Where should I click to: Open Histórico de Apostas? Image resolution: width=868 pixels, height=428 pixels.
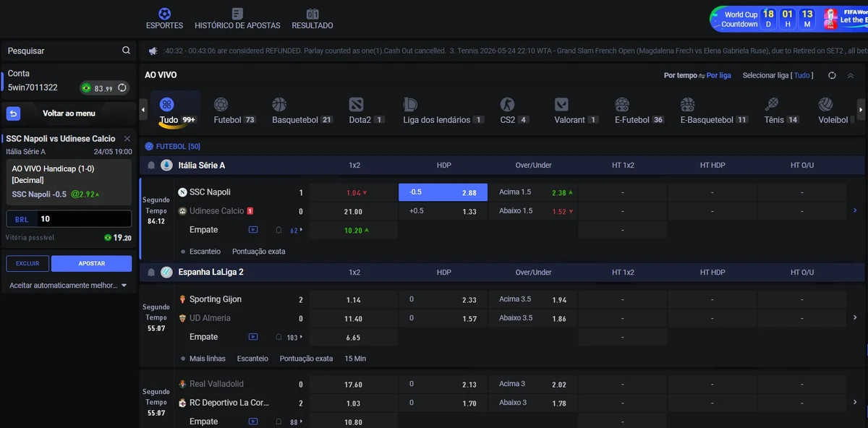(237, 19)
